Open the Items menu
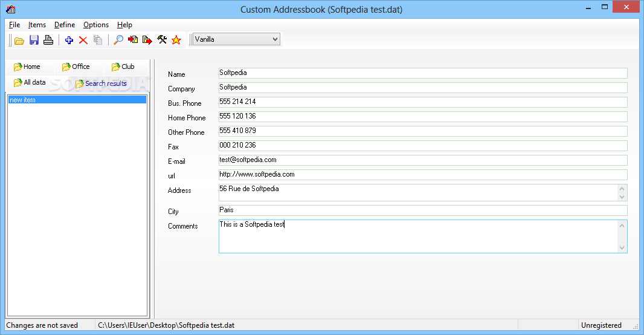The width and height of the screenshot is (644, 335). [x=37, y=25]
